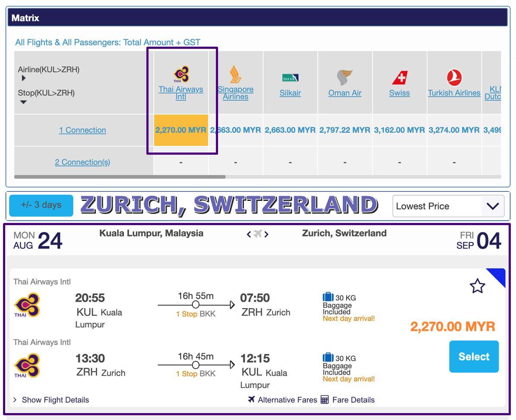Click the Alternative Fares plane icon
Image resolution: width=516 pixels, height=420 pixels.
pyautogui.click(x=251, y=399)
